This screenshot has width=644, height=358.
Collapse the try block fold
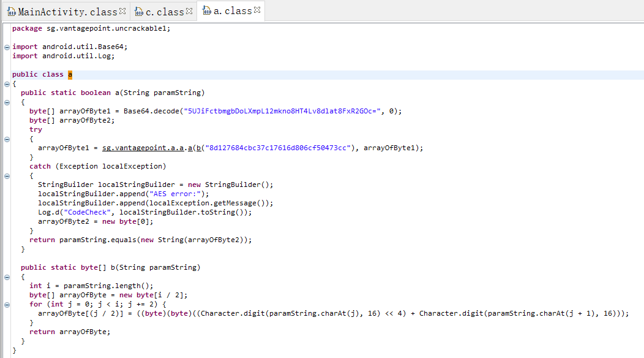7,139
